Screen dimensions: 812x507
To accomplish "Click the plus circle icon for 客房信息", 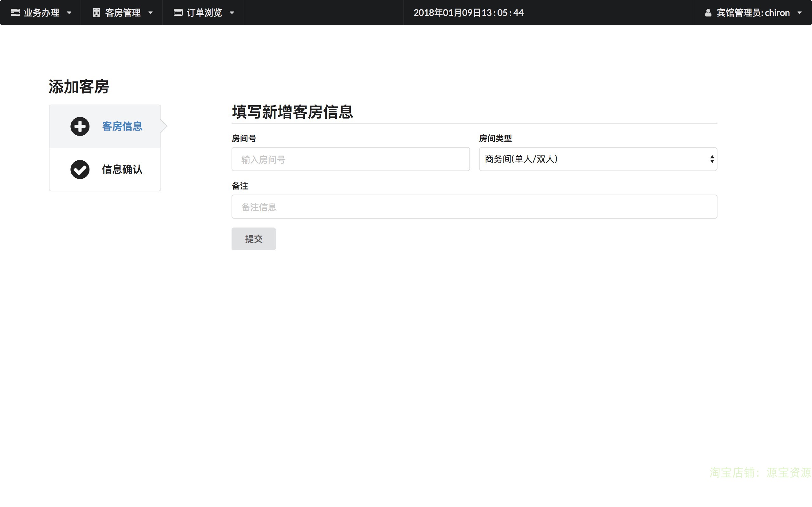I will tap(80, 126).
